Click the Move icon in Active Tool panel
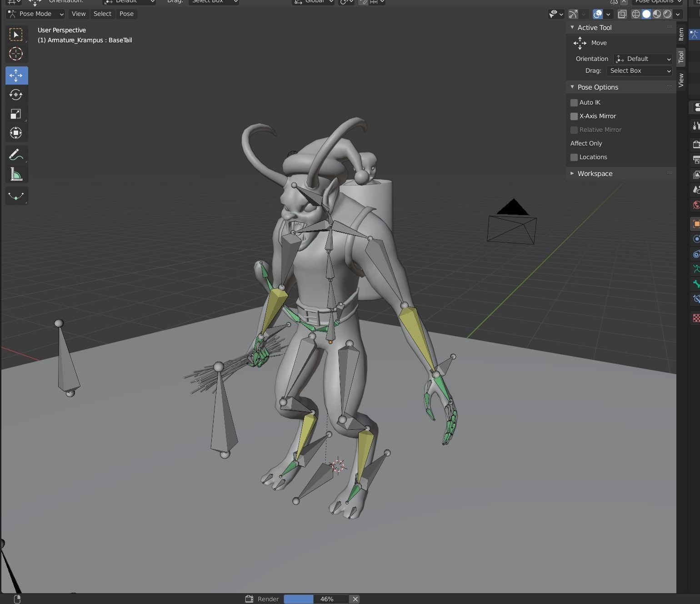 pyautogui.click(x=580, y=43)
